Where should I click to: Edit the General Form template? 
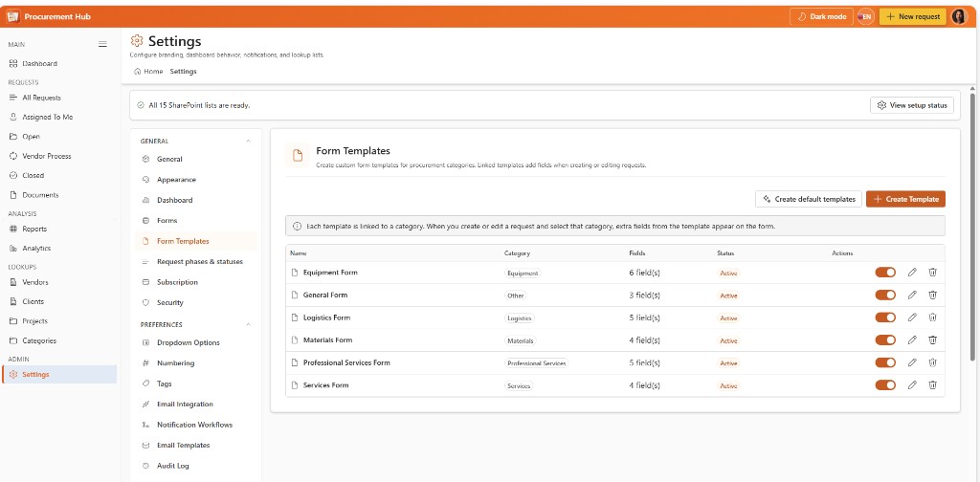(x=912, y=295)
